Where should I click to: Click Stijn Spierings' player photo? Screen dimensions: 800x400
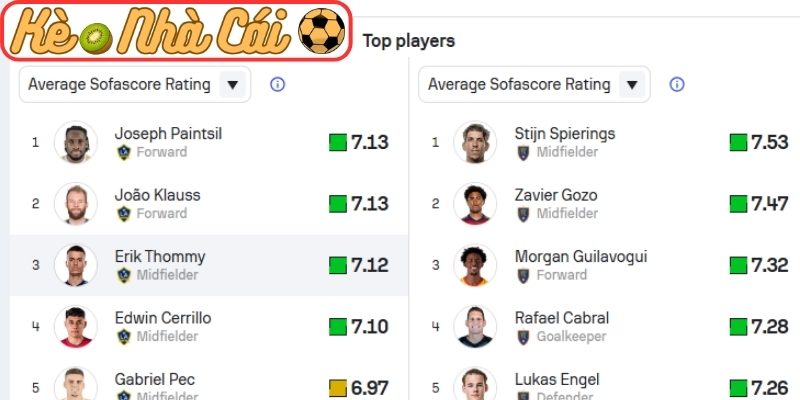[474, 143]
